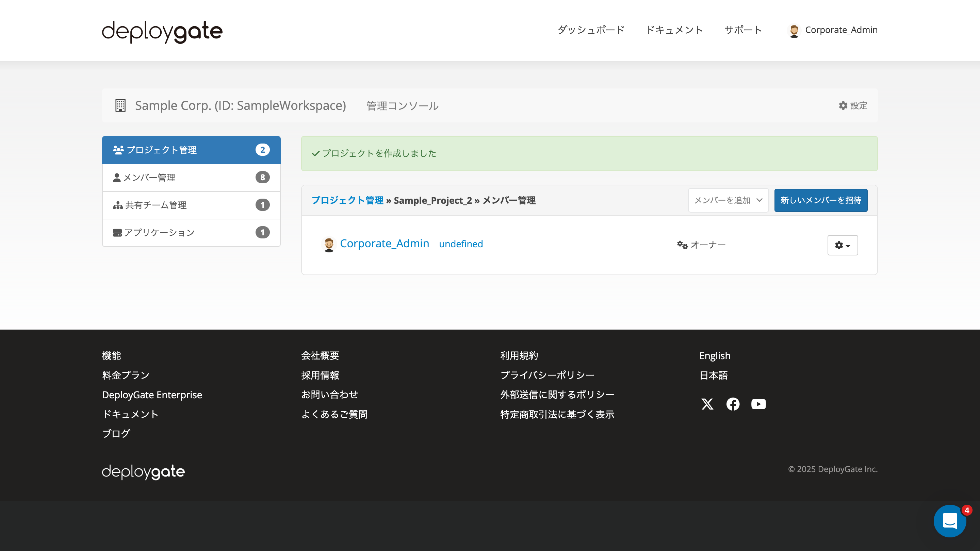
Task: Click 新しいメンバーを招待 button
Action: (821, 200)
